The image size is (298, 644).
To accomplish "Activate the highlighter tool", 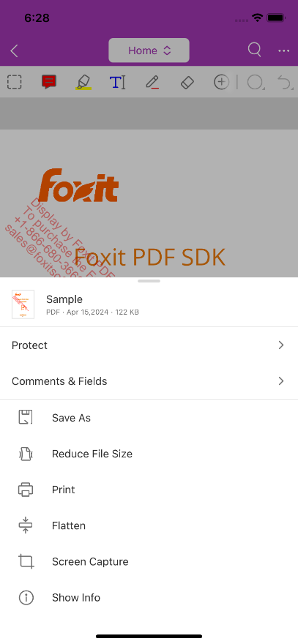I will 83,82.
